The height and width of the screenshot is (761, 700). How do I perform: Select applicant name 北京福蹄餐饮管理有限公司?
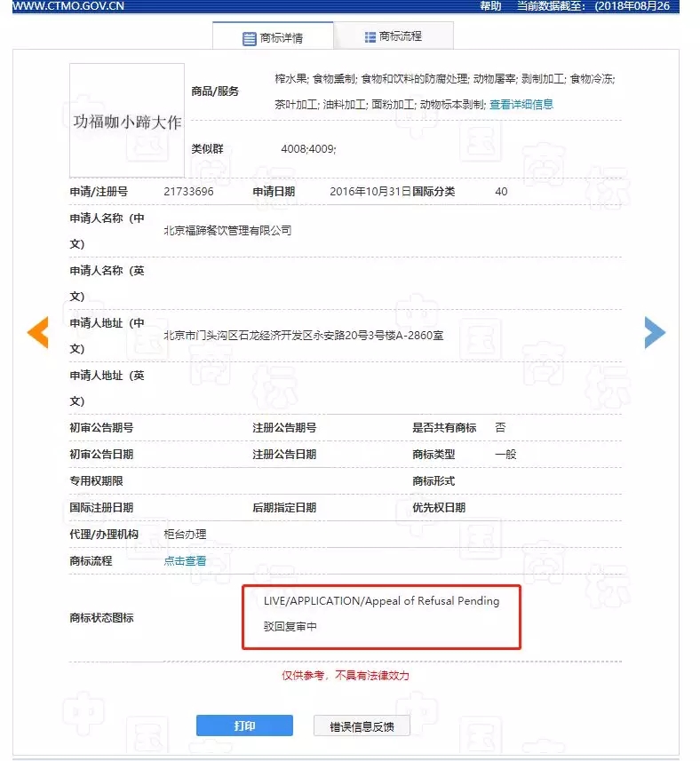228,231
